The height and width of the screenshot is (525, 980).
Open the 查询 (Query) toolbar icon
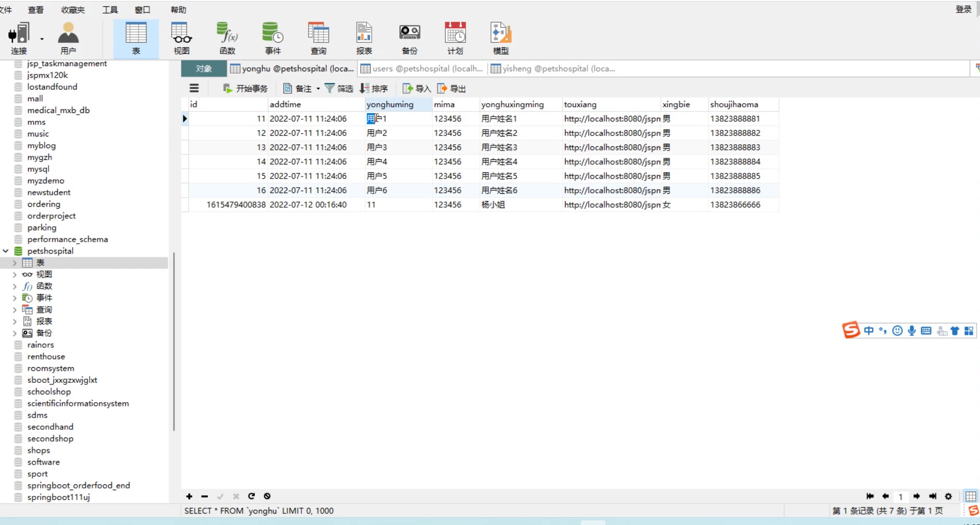(x=318, y=39)
